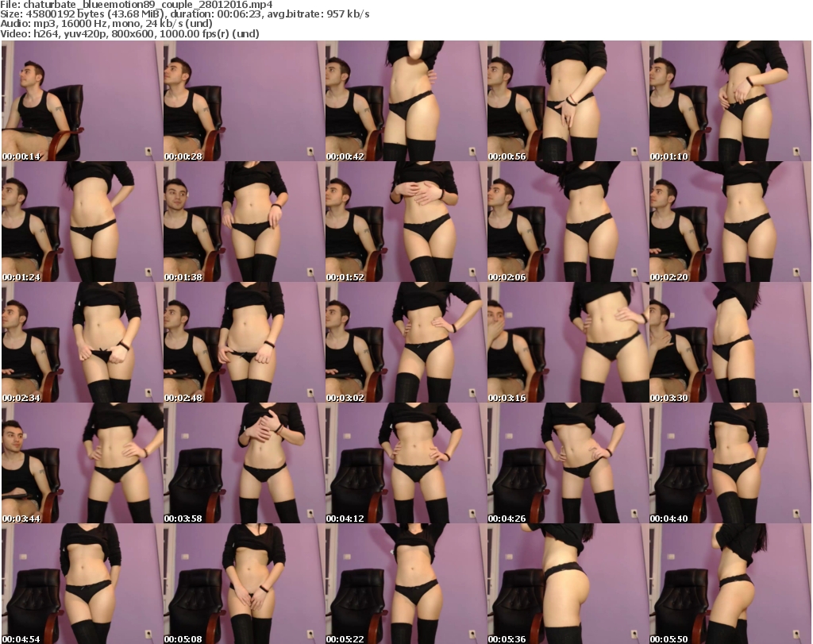The image size is (813, 644).
Task: Open the thumbnail stamped 00:02:48
Action: [244, 342]
